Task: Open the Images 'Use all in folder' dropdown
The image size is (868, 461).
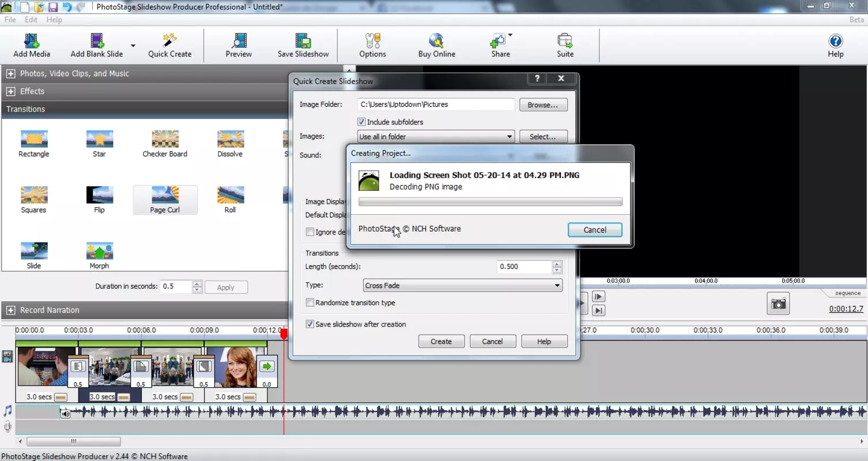Action: (436, 137)
